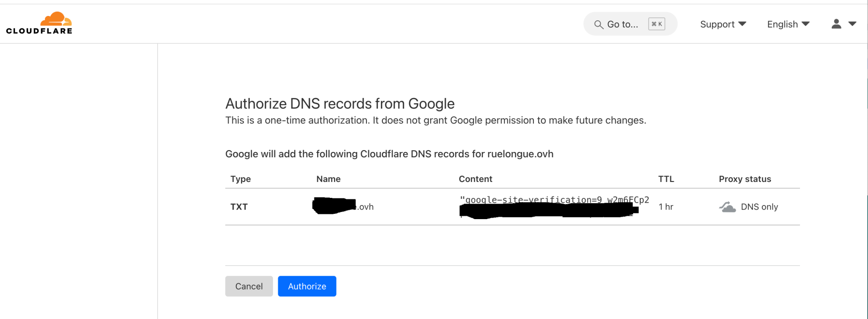Click the ⌘K shortcut badge
868x319 pixels.
click(x=657, y=24)
